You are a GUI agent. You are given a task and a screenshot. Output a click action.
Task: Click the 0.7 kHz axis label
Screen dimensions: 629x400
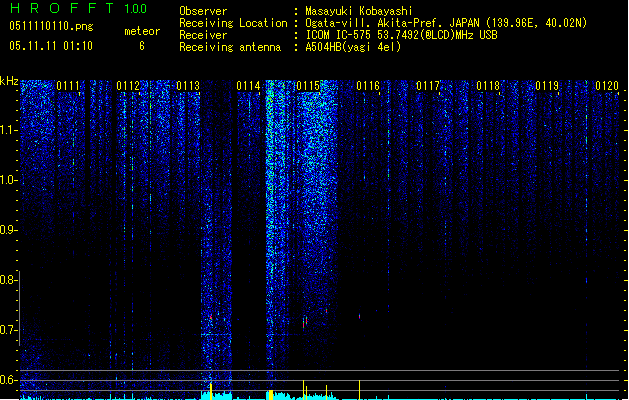8,330
